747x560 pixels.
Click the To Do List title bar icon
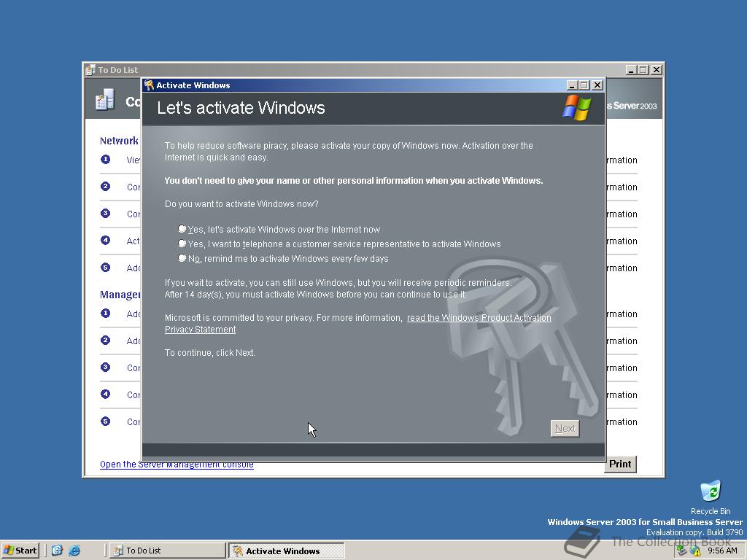click(90, 70)
